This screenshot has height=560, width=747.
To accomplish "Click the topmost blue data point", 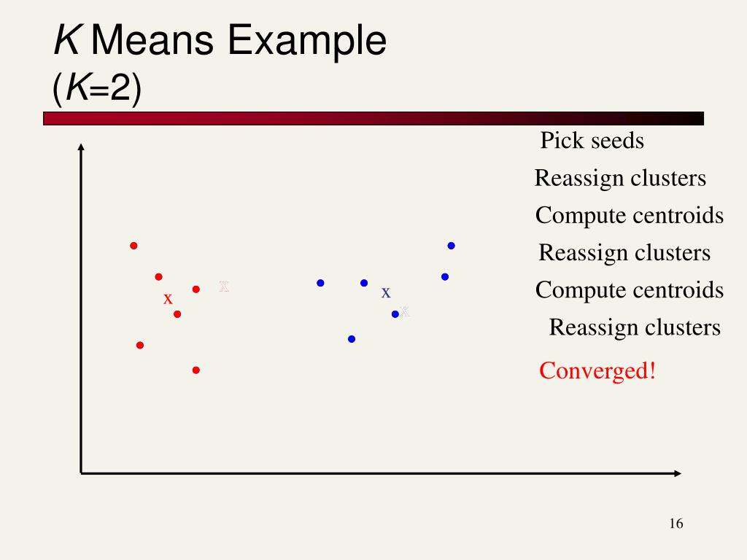I will pos(451,246).
